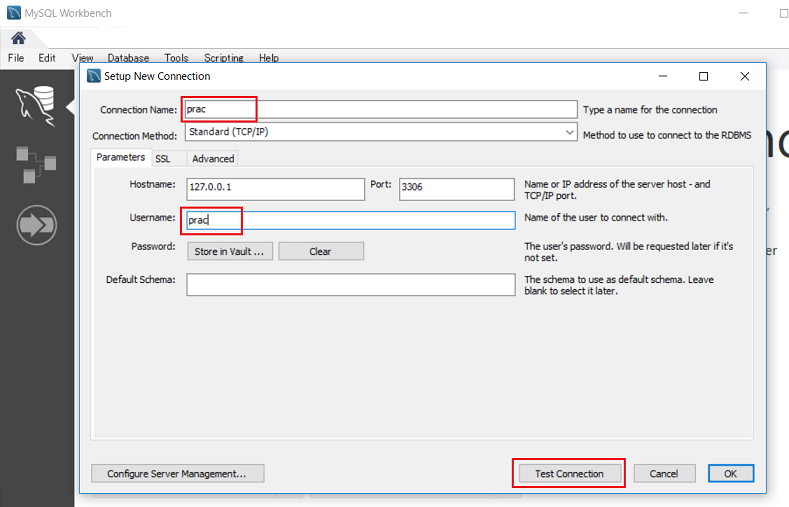This screenshot has width=789, height=507.
Task: Click the MySQL Workbench title bar logo
Action: tap(14, 13)
